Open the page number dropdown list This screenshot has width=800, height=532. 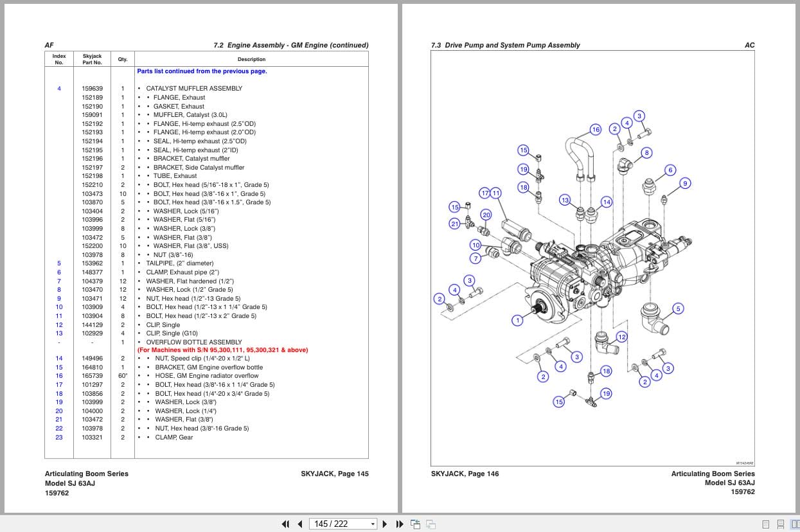coord(373,524)
